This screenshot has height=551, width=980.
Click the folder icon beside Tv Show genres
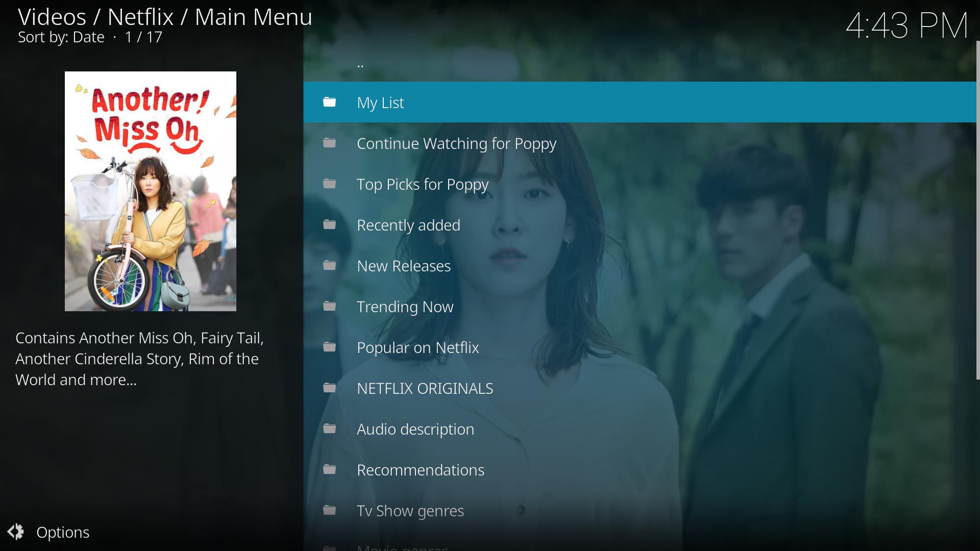tap(330, 510)
